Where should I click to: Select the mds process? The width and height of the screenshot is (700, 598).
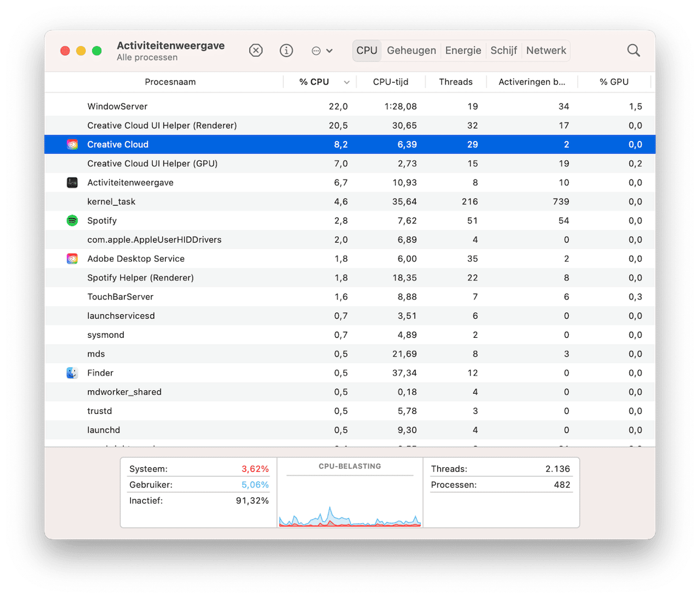pos(350,353)
